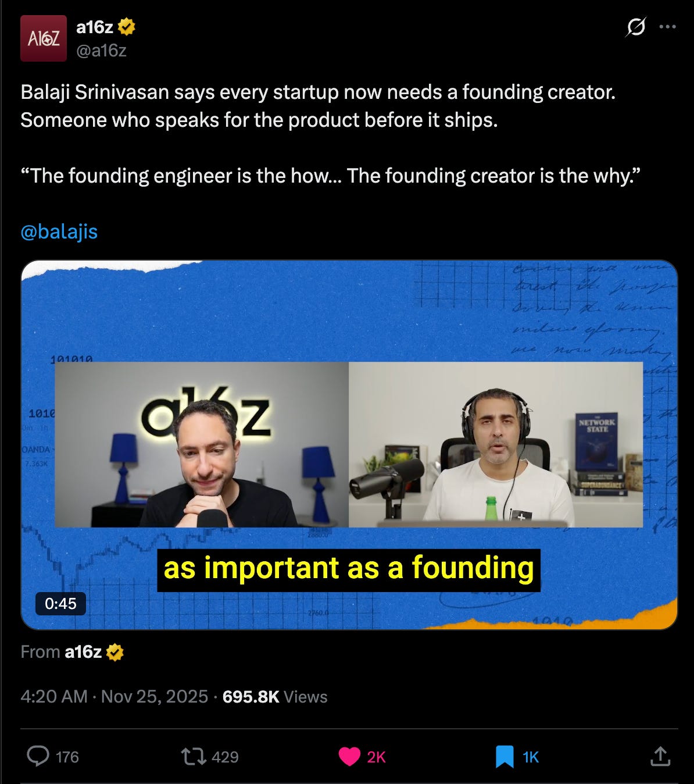Click the 429 reposts count
This screenshot has width=694, height=784.
225,757
